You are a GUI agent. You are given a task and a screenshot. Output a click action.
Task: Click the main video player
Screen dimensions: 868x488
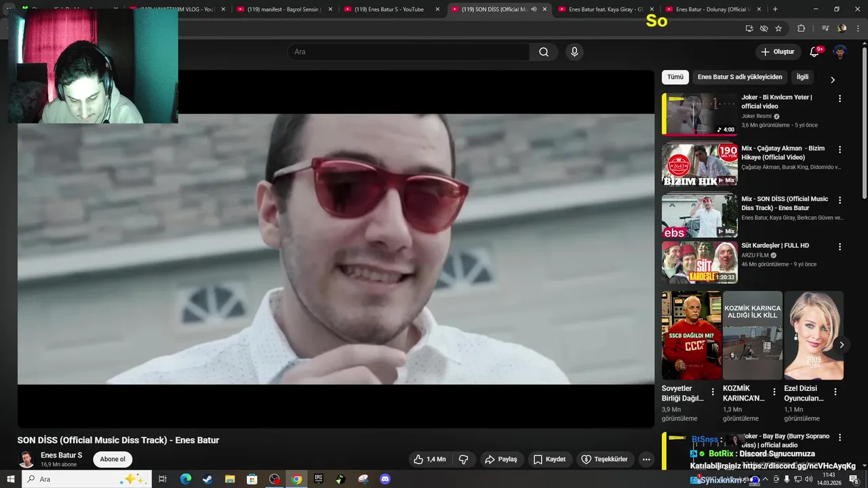(336, 249)
